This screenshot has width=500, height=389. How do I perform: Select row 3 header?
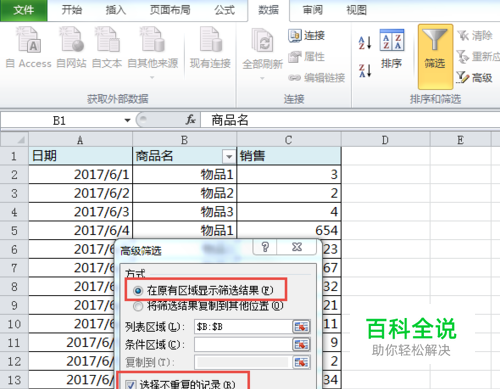pos(14,193)
